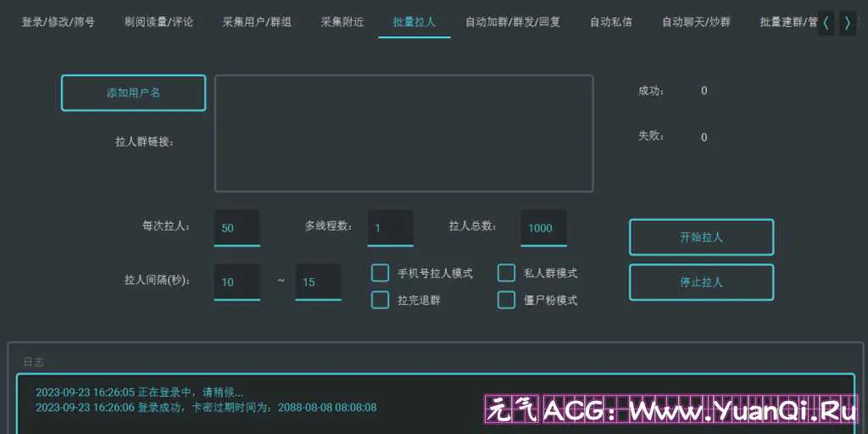Click the 停止拉人 button
The image size is (868, 434).
click(701, 282)
